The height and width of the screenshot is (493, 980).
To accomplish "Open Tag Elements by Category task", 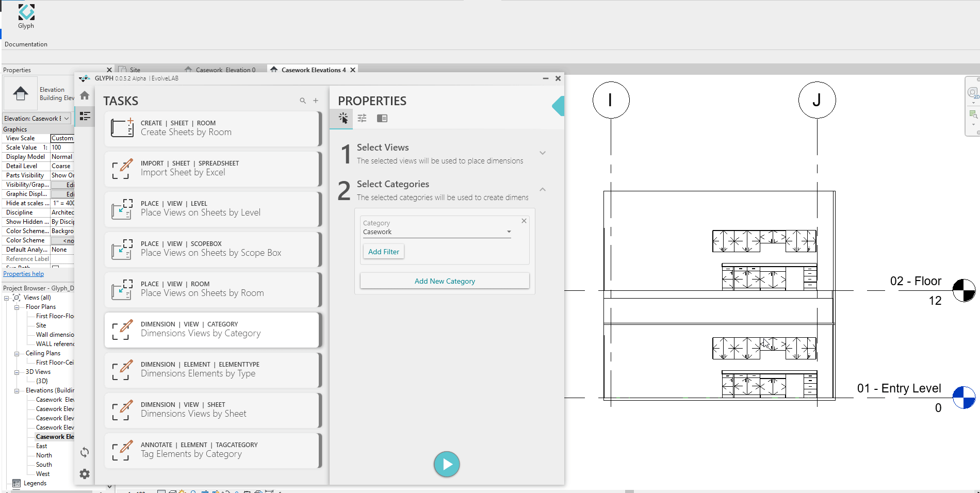I will (x=213, y=450).
